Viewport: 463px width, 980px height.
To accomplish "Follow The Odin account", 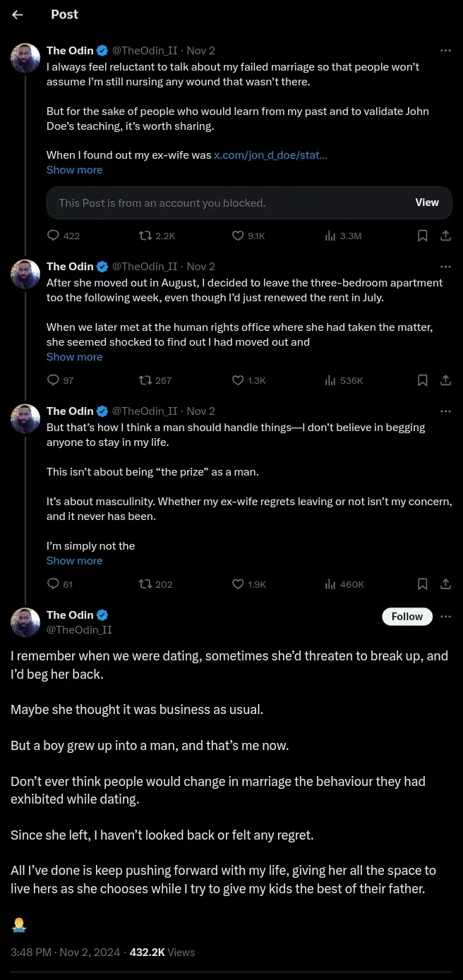I will pos(407,617).
